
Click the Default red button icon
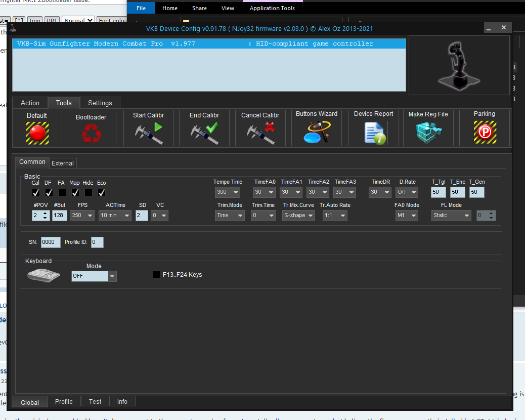point(37,133)
